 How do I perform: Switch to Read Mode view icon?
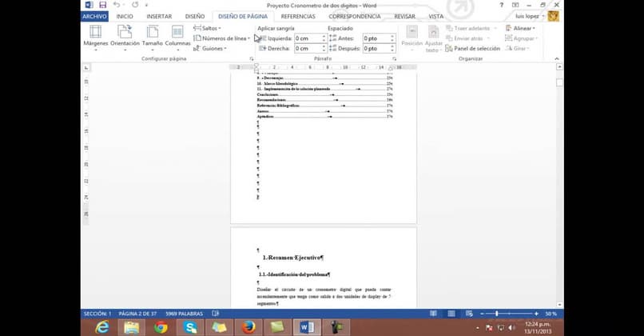tap(433, 314)
